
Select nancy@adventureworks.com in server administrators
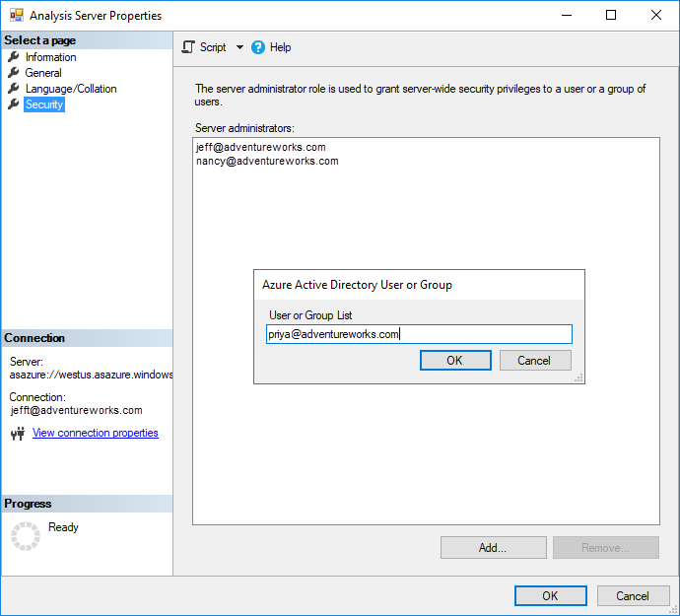pyautogui.click(x=267, y=161)
